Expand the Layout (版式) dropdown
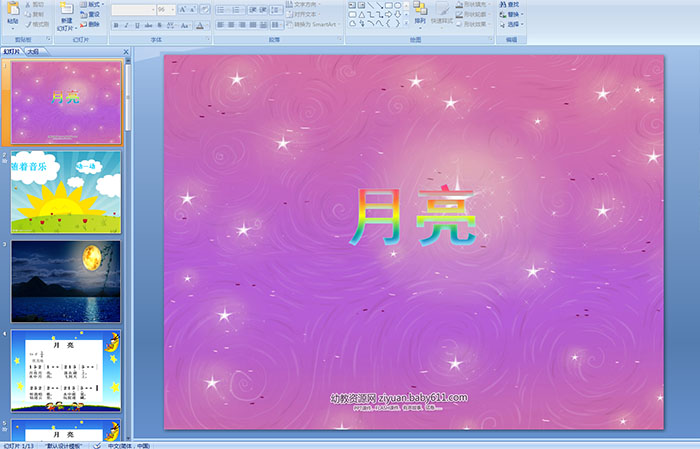Image resolution: width=700 pixels, height=449 pixels. [89, 4]
